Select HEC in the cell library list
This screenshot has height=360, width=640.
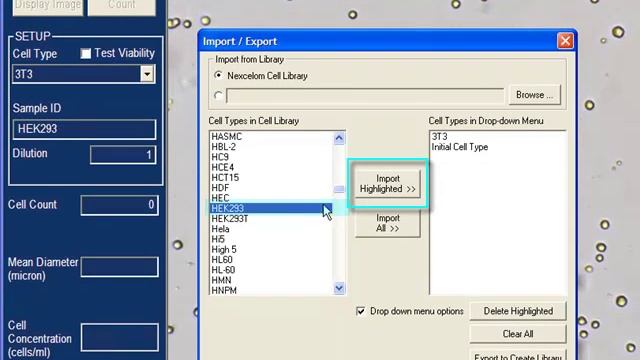click(271, 198)
